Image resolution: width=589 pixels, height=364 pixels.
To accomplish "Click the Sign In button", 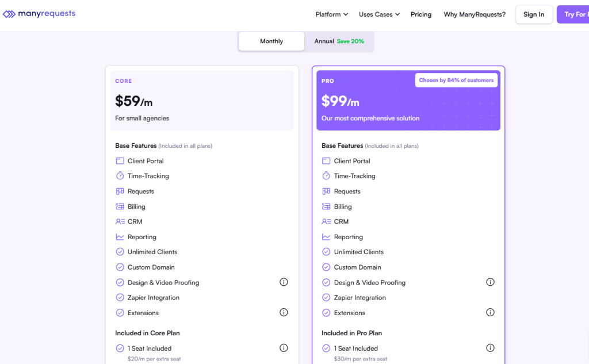I will point(534,14).
